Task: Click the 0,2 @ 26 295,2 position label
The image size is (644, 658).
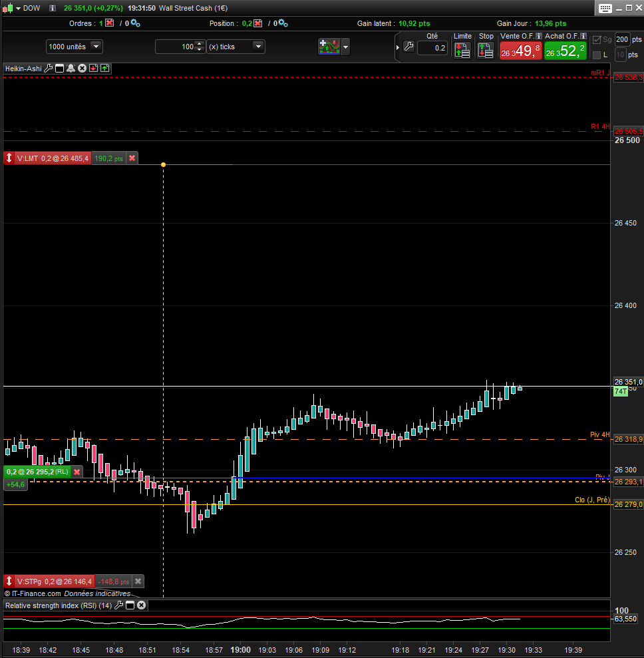Action: coord(37,472)
